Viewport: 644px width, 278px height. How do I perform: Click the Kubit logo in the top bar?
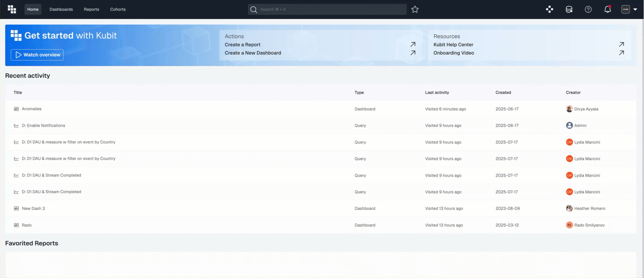point(12,10)
